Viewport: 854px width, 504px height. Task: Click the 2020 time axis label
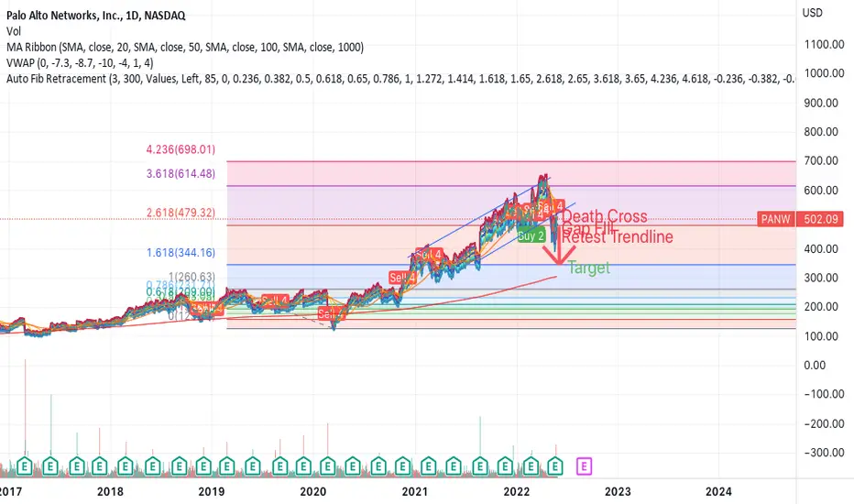[x=313, y=492]
